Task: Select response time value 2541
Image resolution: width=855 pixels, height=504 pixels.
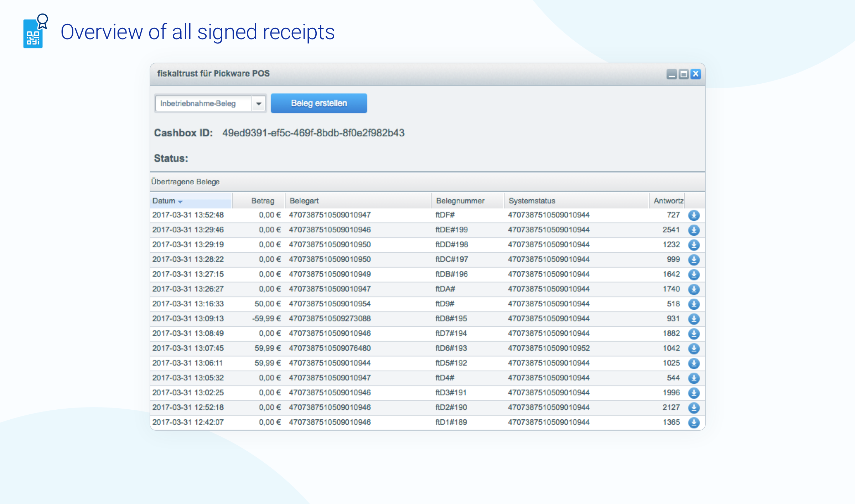Action: tap(671, 230)
